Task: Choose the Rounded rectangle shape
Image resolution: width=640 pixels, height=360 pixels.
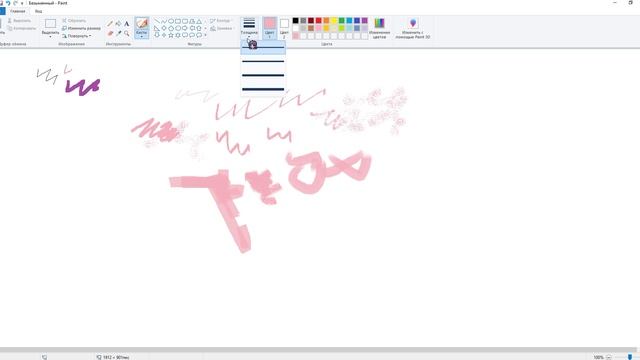Action: 185,21
